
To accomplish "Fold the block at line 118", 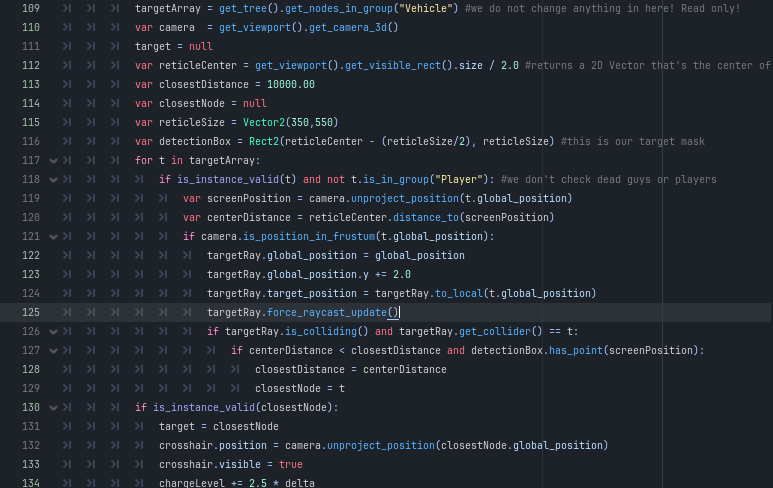I will tap(54, 179).
